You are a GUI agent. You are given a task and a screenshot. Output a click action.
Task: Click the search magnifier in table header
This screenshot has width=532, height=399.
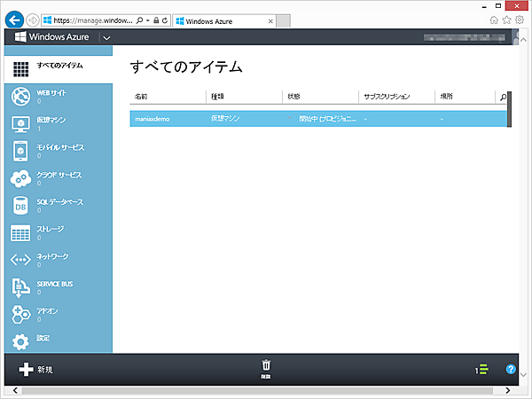(504, 96)
